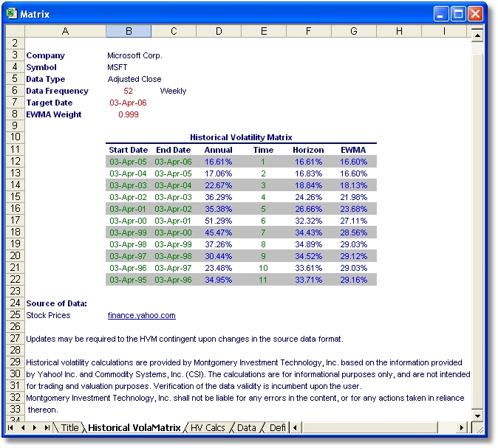Click the Data Frequency label
The width and height of the screenshot is (498, 448).
click(57, 91)
